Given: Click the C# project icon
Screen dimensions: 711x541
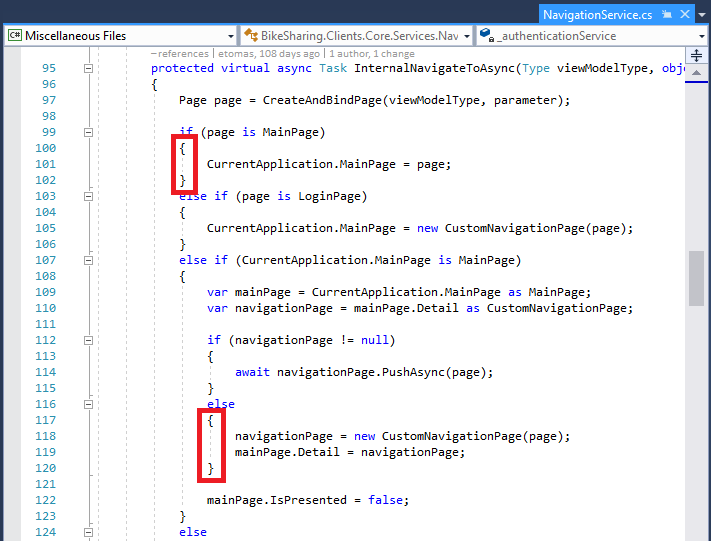Looking at the screenshot, I should point(15,35).
